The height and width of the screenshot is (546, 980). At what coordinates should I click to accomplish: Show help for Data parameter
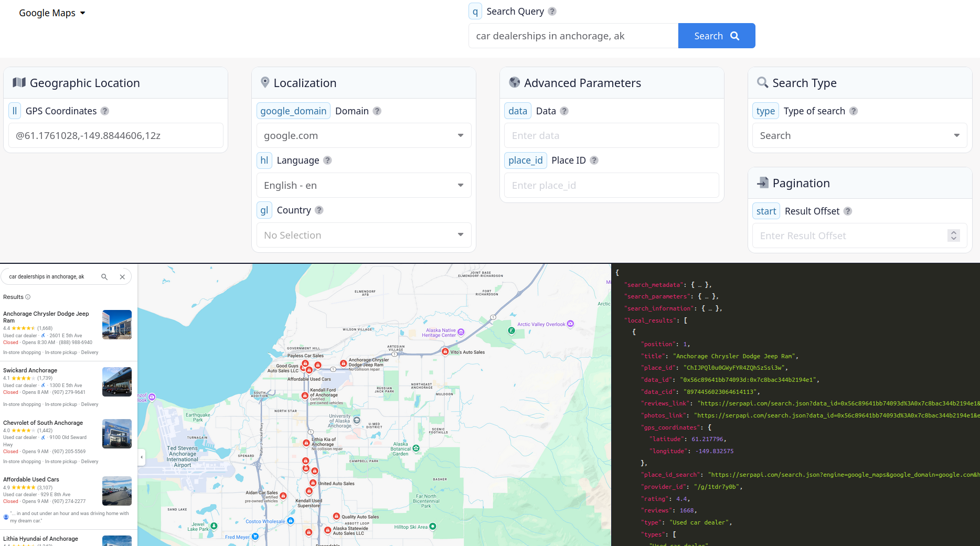564,111
